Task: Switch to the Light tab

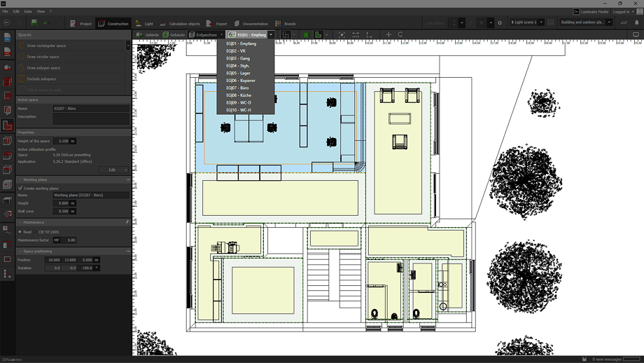Action: coord(144,23)
